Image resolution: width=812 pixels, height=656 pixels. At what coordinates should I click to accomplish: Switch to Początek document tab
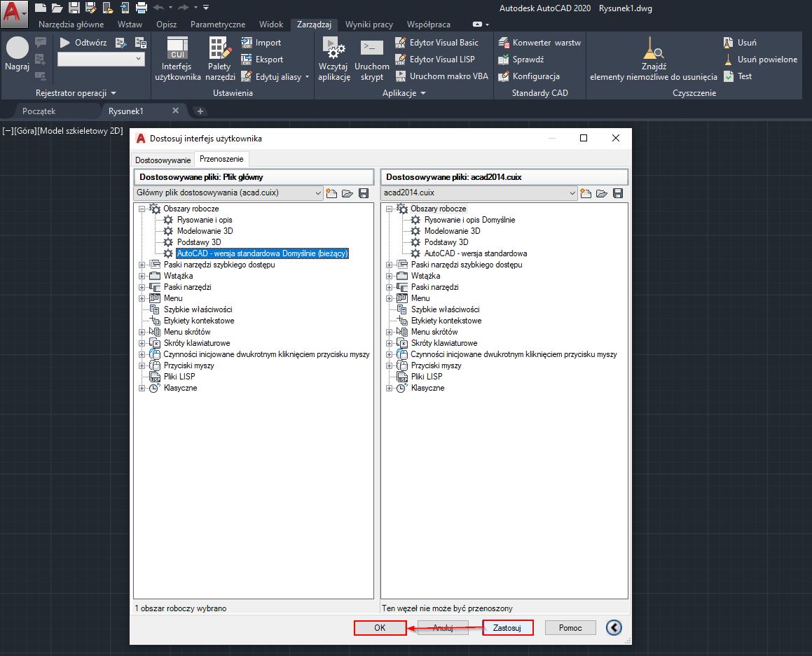click(x=39, y=111)
